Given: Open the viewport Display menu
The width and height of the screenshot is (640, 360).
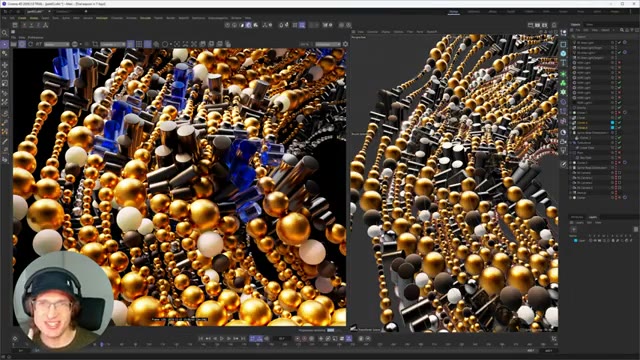Looking at the screenshot, I should [x=386, y=31].
